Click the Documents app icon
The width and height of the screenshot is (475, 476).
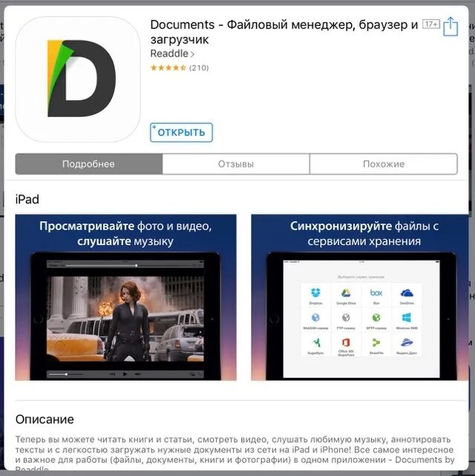[78, 79]
